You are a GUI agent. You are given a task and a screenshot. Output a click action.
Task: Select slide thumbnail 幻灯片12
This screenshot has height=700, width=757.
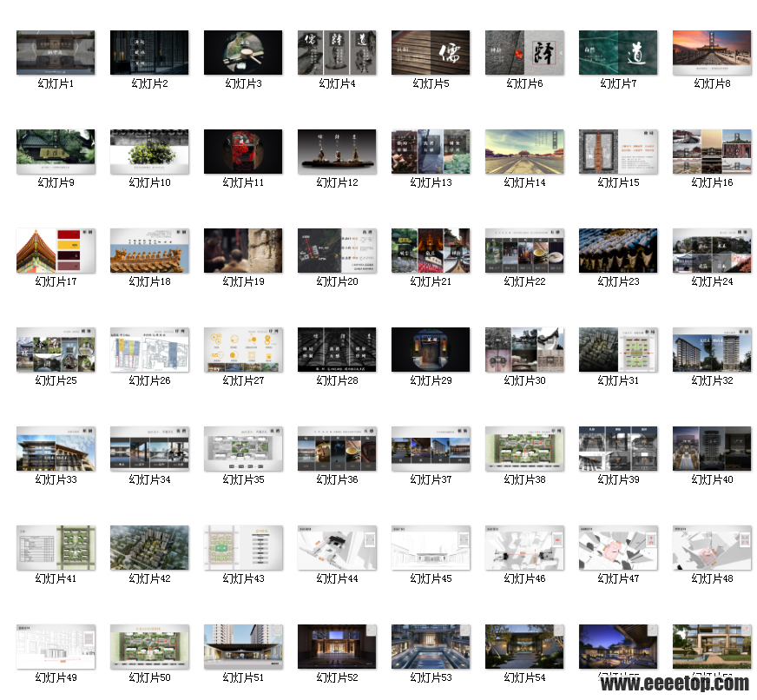(x=337, y=152)
